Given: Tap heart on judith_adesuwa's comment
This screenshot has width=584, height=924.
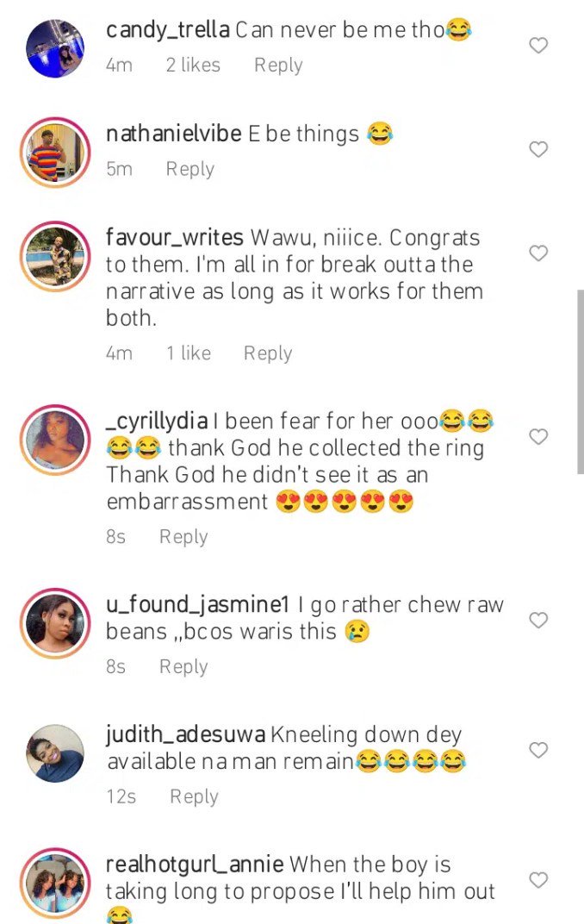Looking at the screenshot, I should (x=538, y=751).
